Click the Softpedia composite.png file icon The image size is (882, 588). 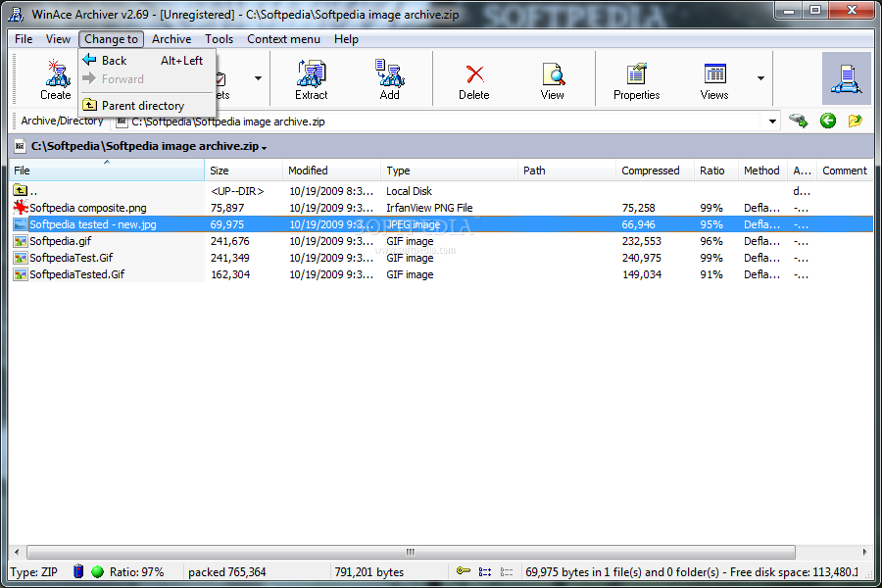coord(21,207)
